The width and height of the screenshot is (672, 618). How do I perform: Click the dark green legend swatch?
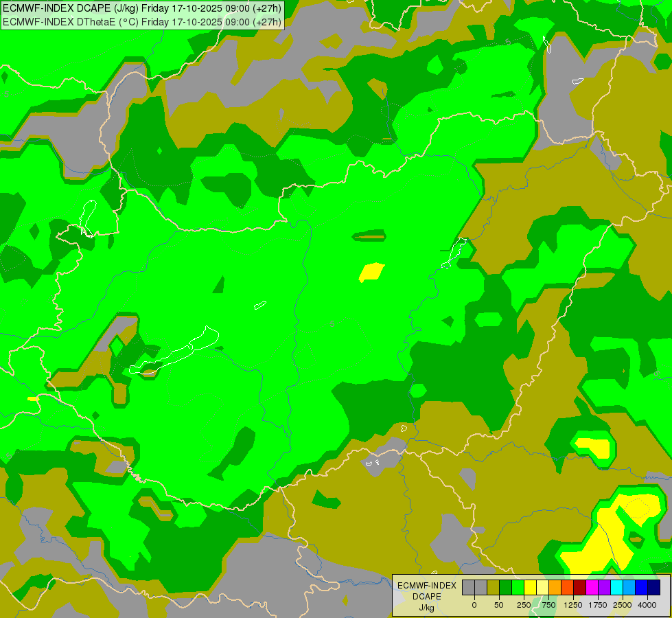click(x=506, y=587)
